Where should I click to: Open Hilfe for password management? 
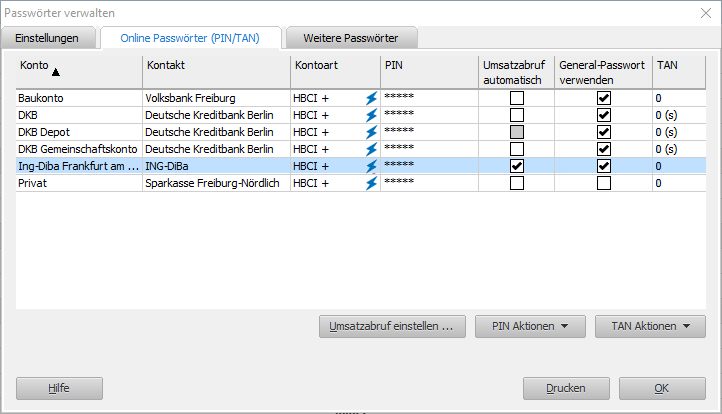click(x=59, y=388)
